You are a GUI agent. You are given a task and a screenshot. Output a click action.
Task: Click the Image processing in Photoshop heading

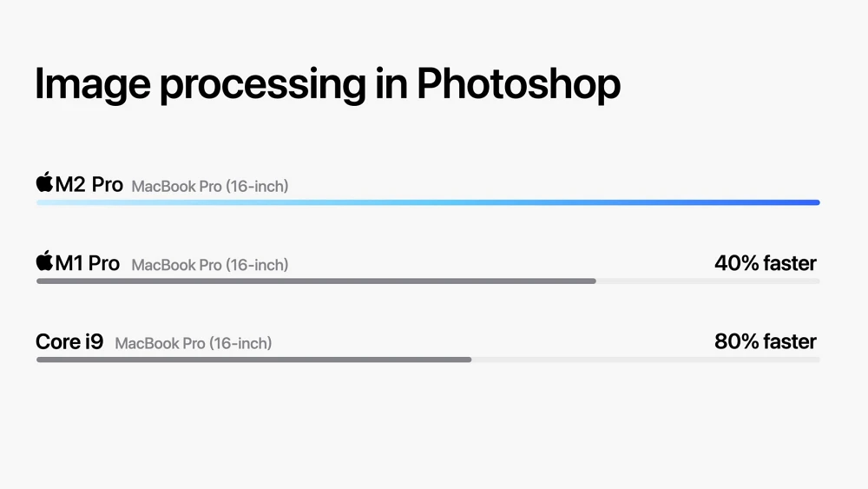click(x=327, y=84)
